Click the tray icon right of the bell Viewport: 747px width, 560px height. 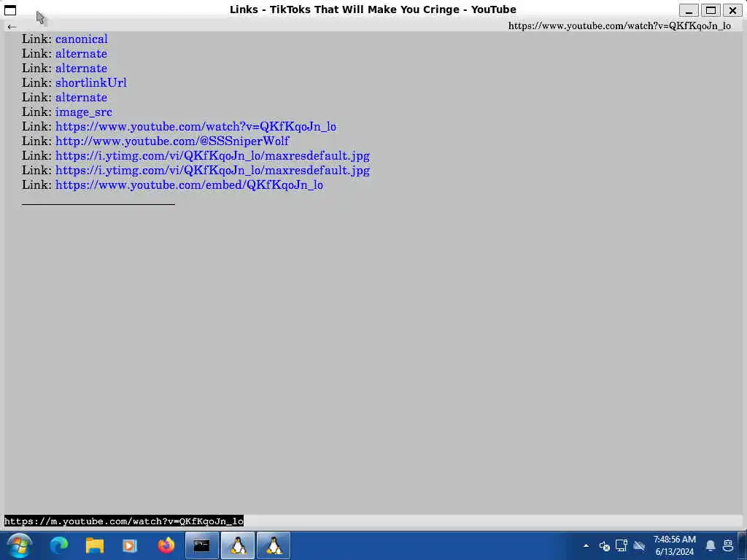pos(728,545)
